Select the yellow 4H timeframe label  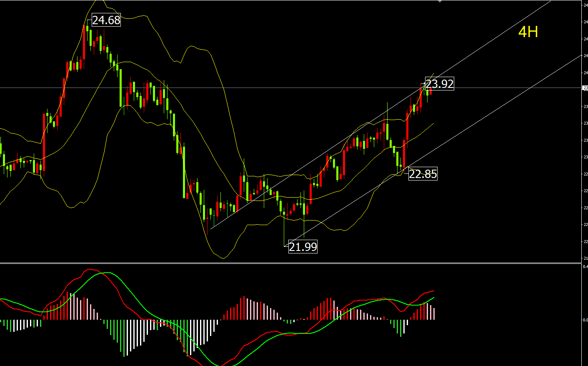click(x=528, y=32)
